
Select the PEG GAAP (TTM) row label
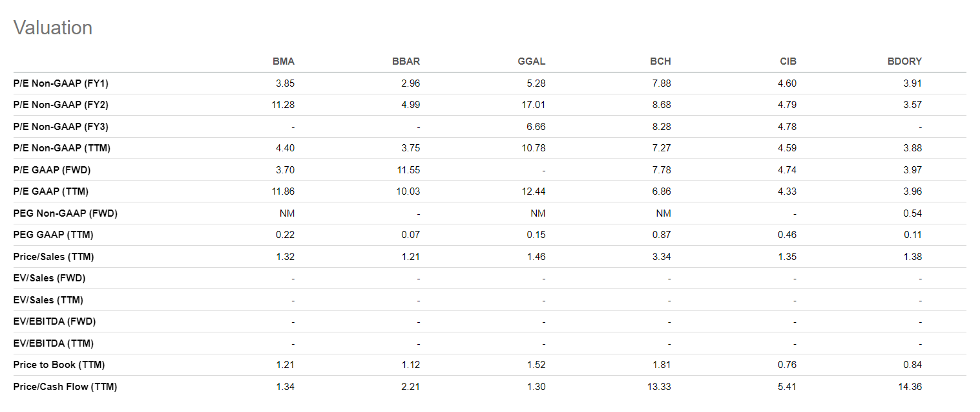tap(53, 235)
